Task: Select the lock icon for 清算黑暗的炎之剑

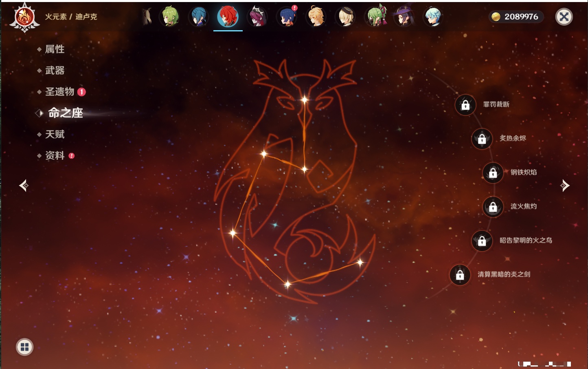Action: pos(460,275)
